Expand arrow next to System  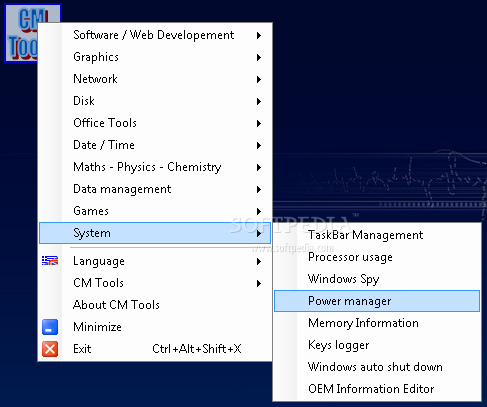[259, 233]
